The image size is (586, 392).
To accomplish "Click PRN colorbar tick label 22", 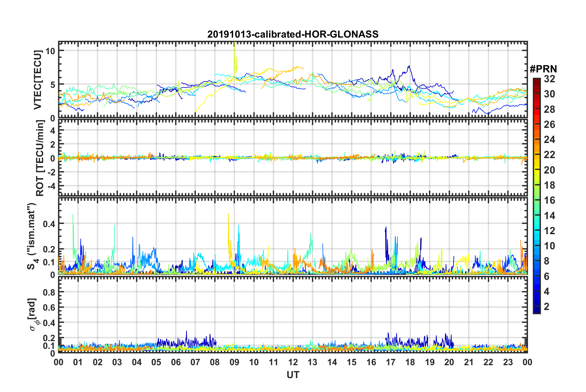I will coord(549,155).
